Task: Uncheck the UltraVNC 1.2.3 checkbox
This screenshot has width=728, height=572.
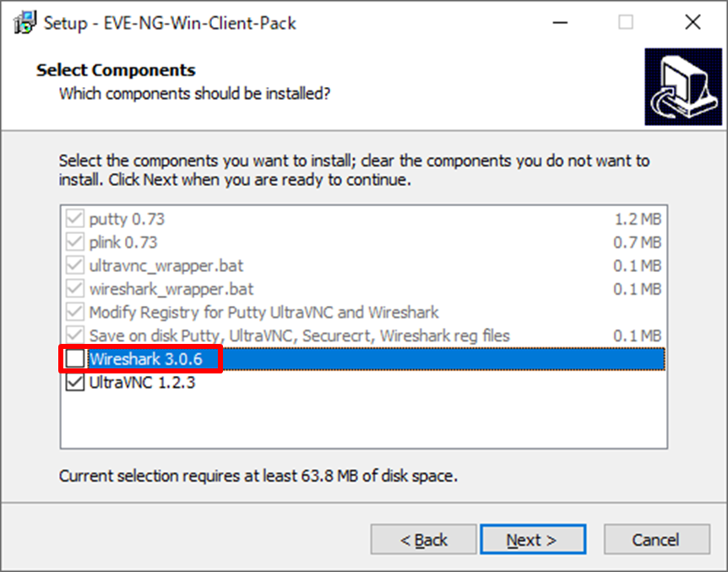Action: 76,382
